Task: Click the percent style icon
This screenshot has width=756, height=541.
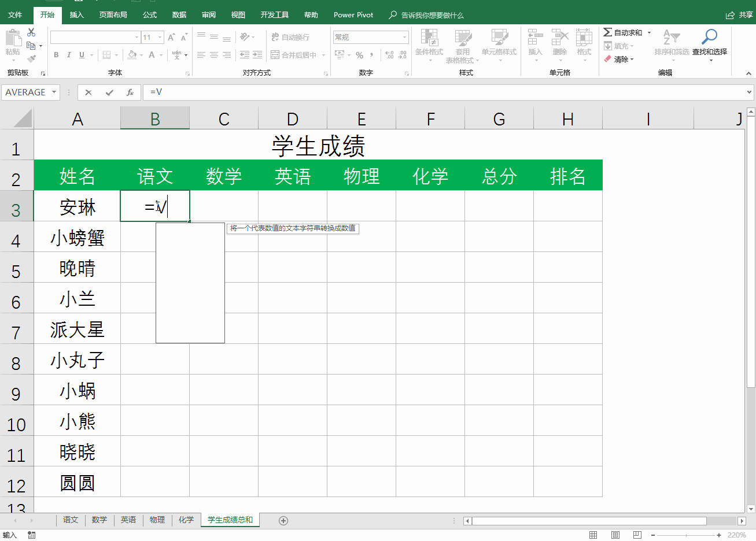Action: tap(359, 55)
